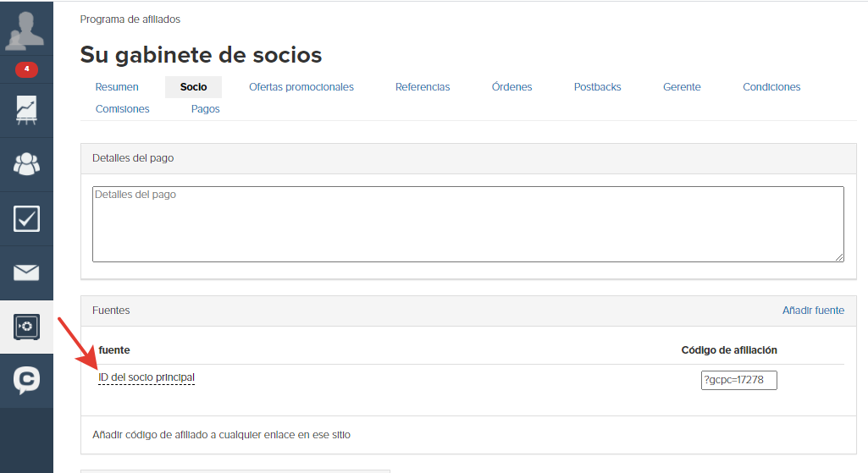Switch to the Postbacks tab
868x473 pixels.
(x=597, y=87)
